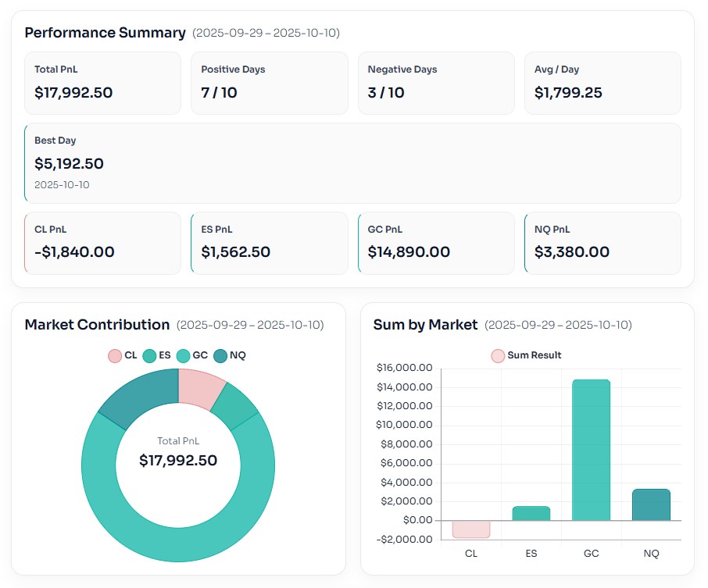Open the CL PnL card
The width and height of the screenshot is (708, 588).
click(102, 243)
